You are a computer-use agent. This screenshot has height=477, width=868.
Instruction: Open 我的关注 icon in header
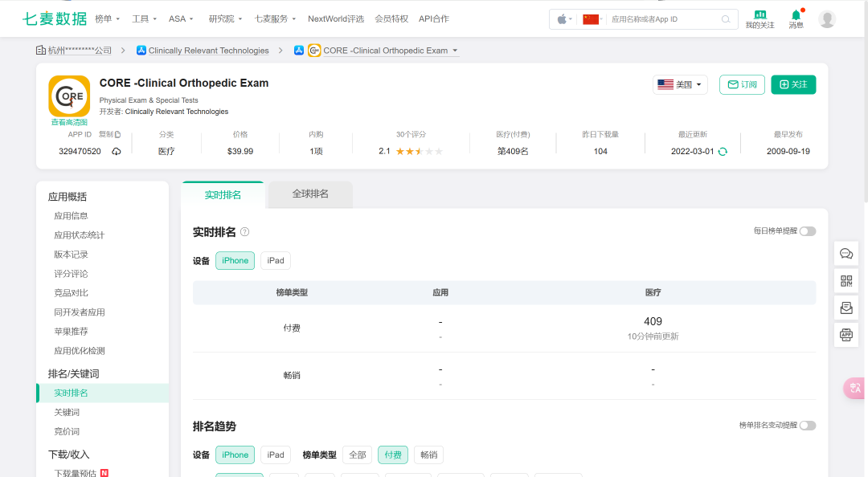[760, 18]
